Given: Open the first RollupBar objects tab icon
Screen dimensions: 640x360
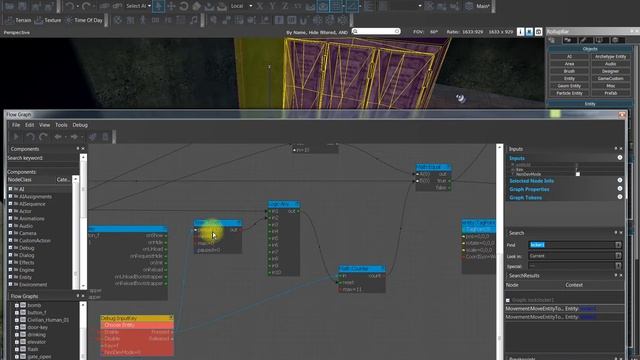Looking at the screenshot, I should (552, 40).
